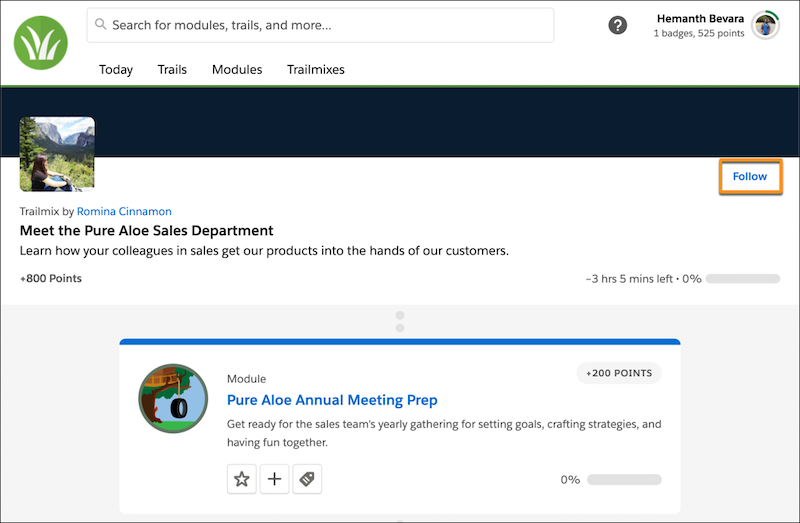Screen dimensions: 800x523
Task: Click the trailmix title Meet the Pure Aloe Sales Department
Action: coord(146,231)
